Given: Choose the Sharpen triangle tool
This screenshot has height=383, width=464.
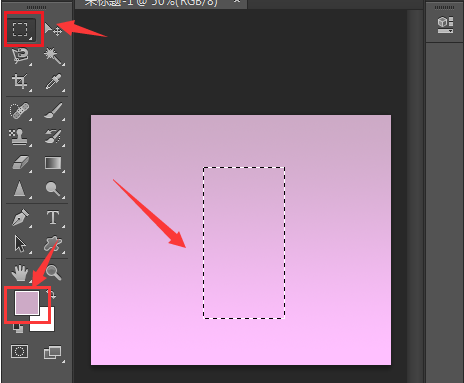Looking at the screenshot, I should click(x=20, y=189).
